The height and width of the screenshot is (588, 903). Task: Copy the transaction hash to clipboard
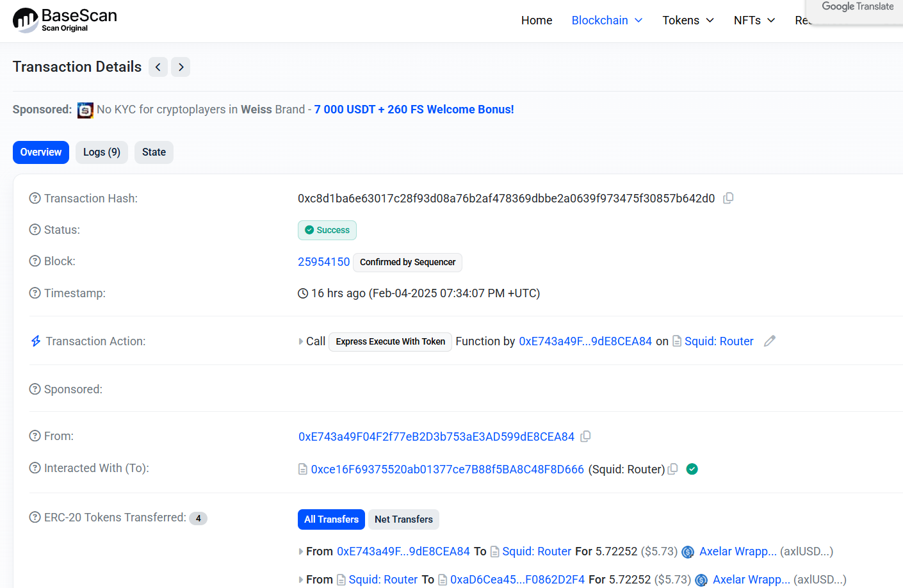[728, 199]
